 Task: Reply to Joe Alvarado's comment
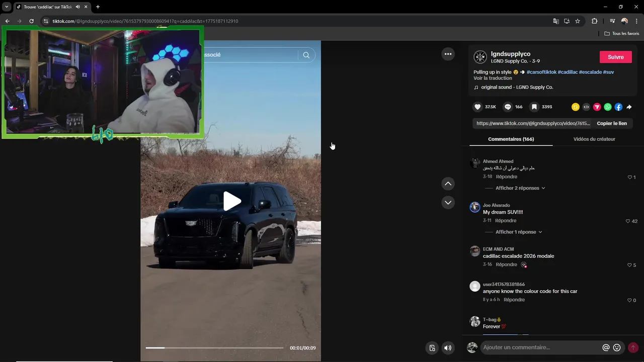coord(506,221)
